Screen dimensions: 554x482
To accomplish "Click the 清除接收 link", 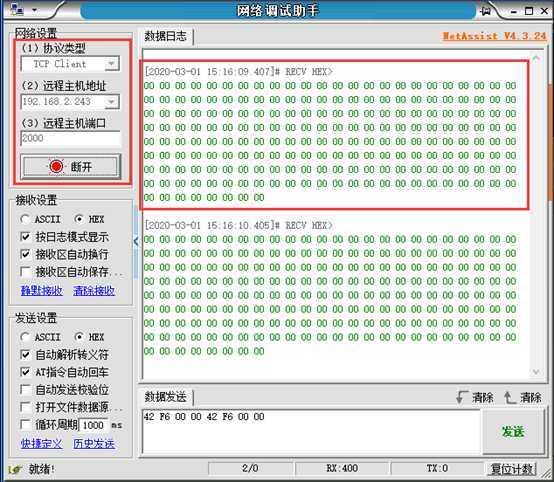I will [x=94, y=290].
